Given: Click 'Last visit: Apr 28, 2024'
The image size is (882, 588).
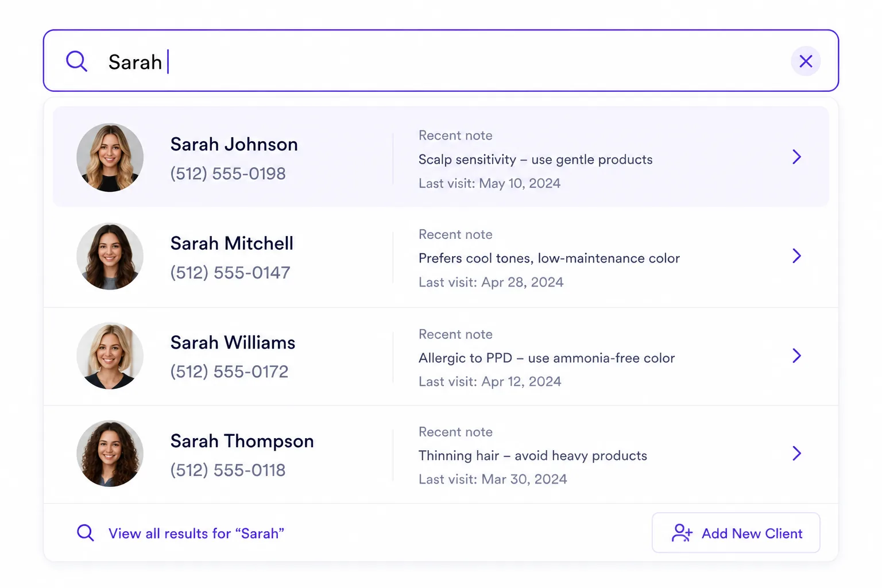Looking at the screenshot, I should pyautogui.click(x=491, y=282).
